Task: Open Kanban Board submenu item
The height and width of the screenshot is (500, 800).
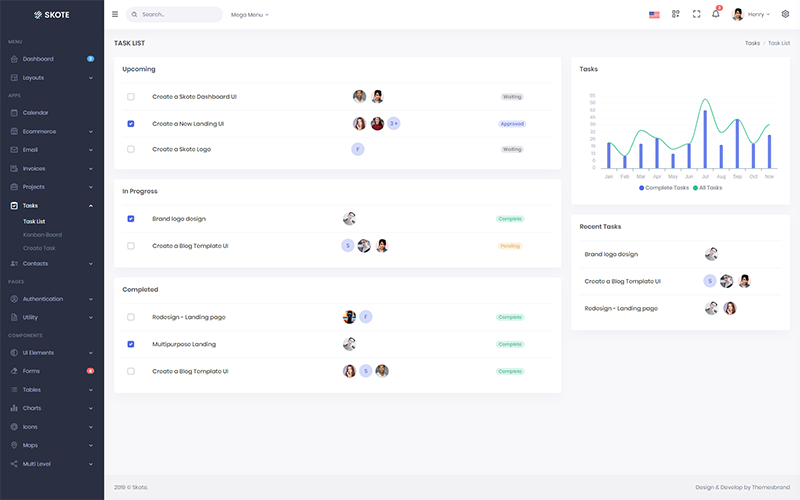Action: [42, 235]
